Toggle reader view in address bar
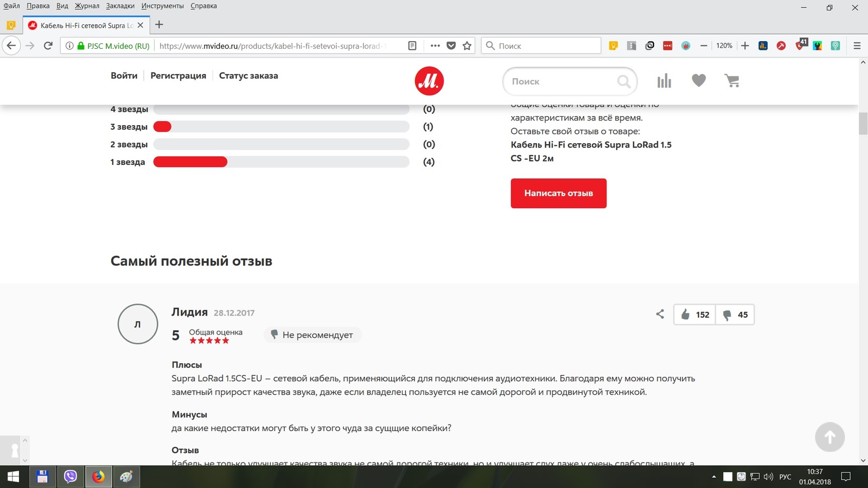 click(x=412, y=46)
